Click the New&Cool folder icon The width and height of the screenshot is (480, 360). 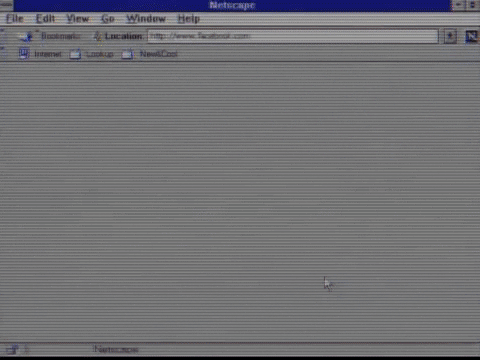[x=127, y=54]
